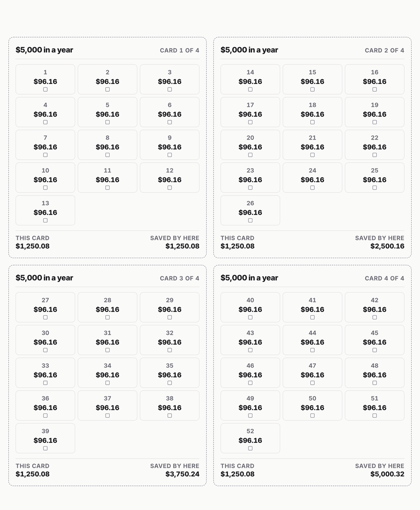
Task: Check the week 8 box
Action: click(107, 155)
